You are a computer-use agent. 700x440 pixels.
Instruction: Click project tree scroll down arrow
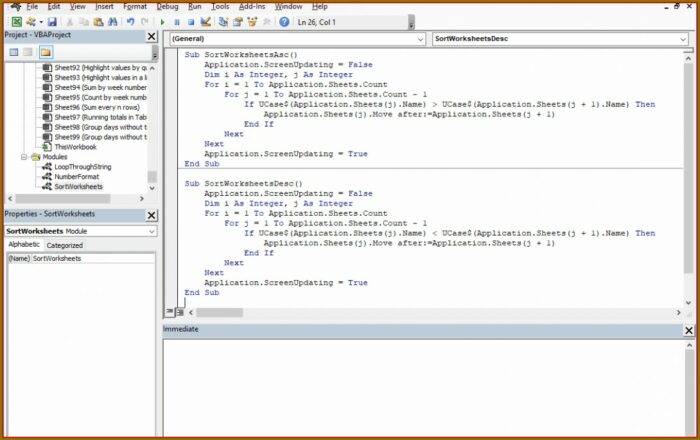point(152,188)
